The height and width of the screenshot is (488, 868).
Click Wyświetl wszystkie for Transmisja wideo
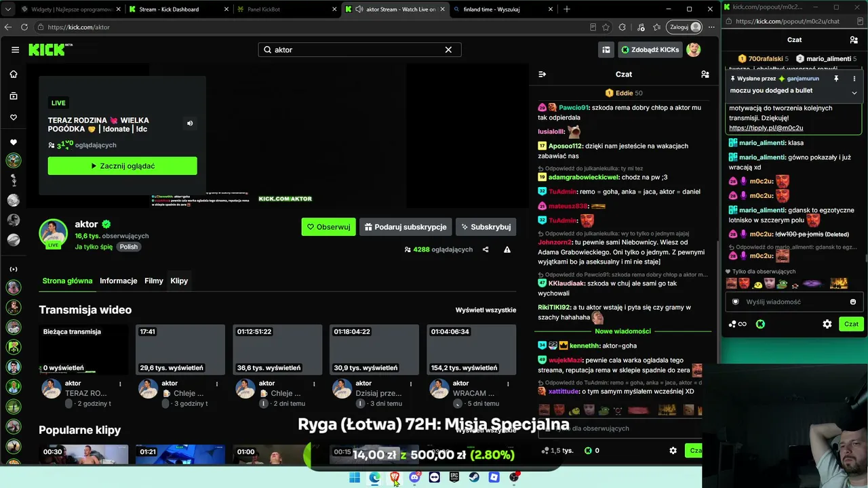(x=486, y=310)
